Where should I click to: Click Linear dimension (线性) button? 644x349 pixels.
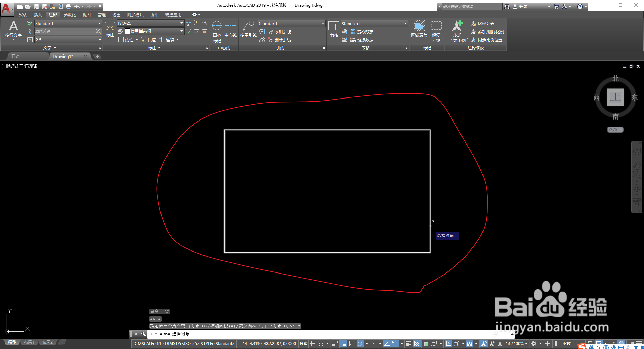[x=126, y=40]
